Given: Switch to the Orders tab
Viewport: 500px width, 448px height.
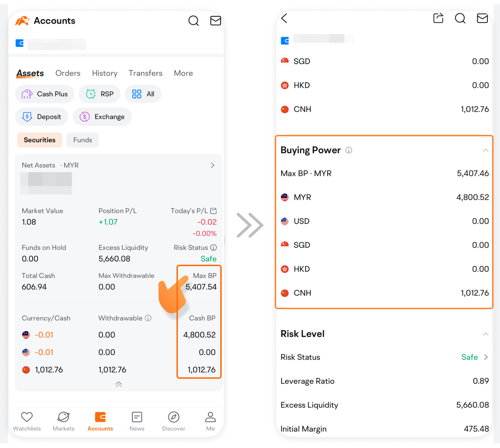Looking at the screenshot, I should (x=68, y=73).
